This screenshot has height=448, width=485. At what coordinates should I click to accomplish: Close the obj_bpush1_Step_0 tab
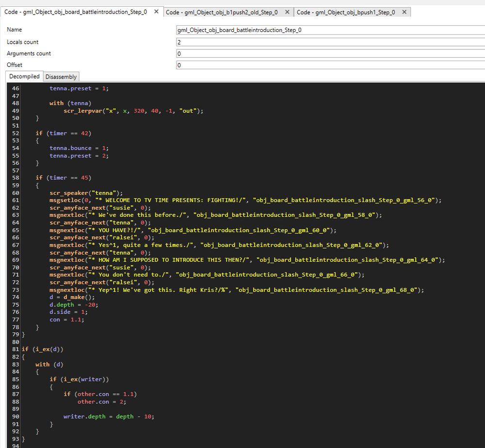[x=404, y=12]
